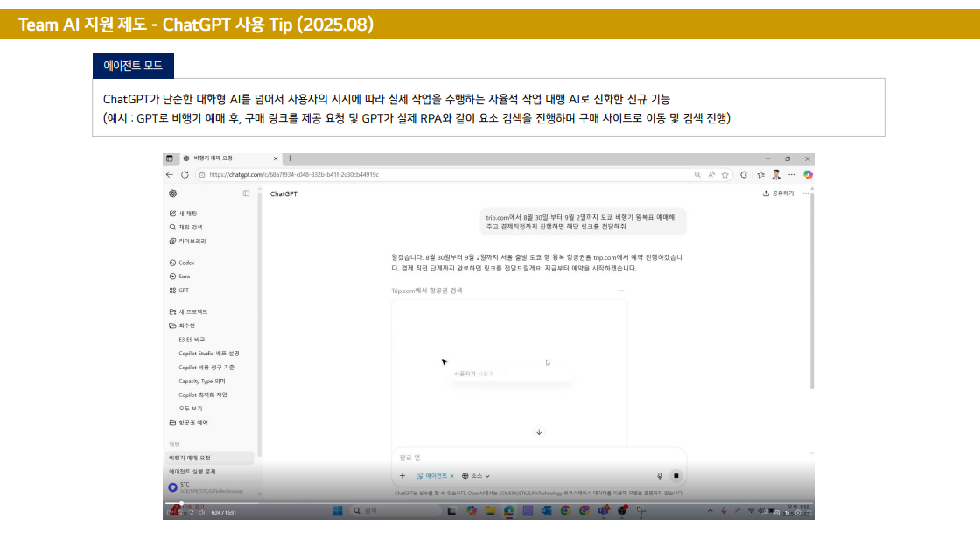This screenshot has width=980, height=540.
Task: Open the favorites list icon
Action: (x=760, y=175)
